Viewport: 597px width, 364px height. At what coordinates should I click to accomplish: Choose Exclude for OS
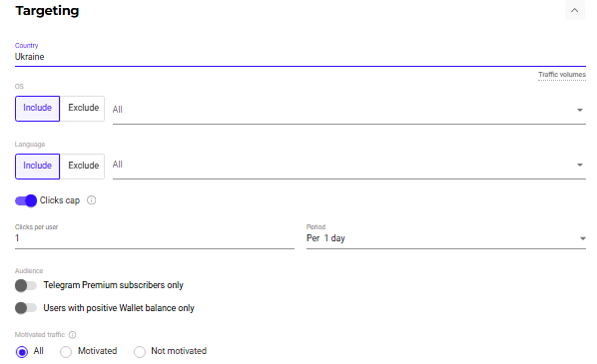tap(83, 109)
